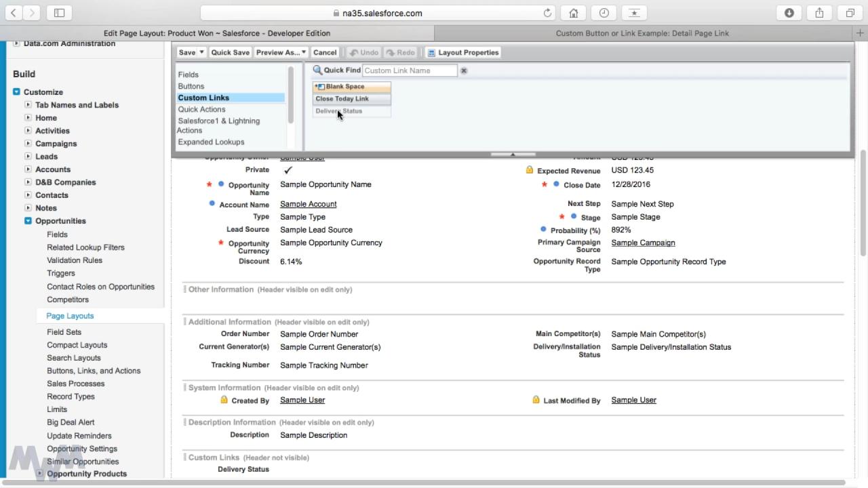The image size is (868, 488).
Task: Reload the page with the refresh icon
Action: point(547,13)
